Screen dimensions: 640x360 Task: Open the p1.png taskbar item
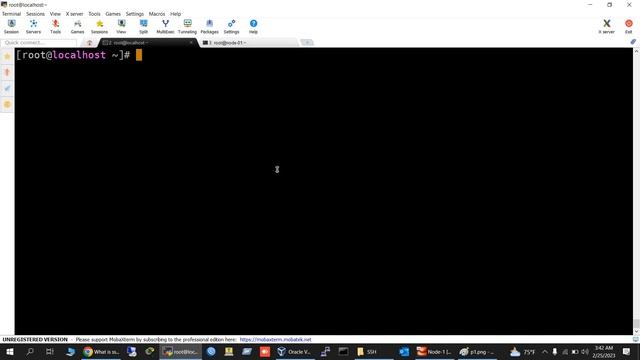pyautogui.click(x=477, y=351)
